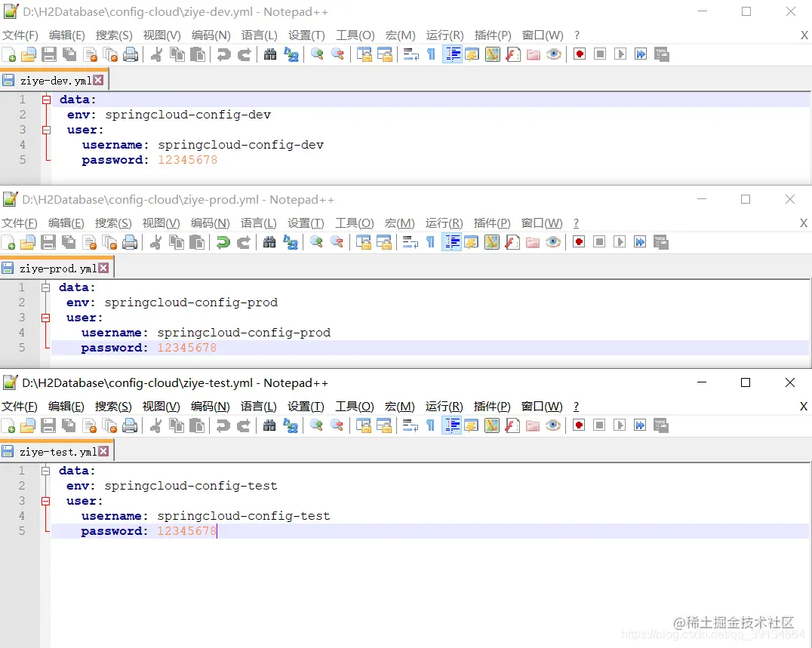Viewport: 812px width, 648px height.
Task: Click New file icon in ziye-dev window
Action: click(x=9, y=54)
